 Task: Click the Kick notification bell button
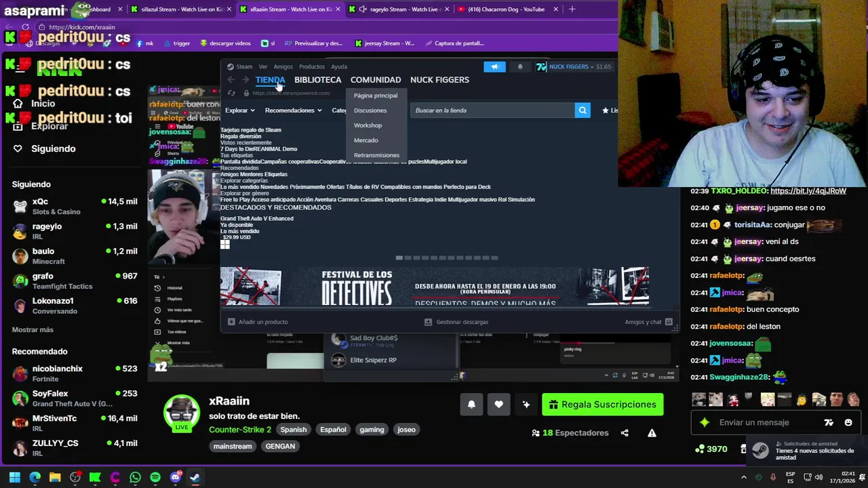click(471, 405)
